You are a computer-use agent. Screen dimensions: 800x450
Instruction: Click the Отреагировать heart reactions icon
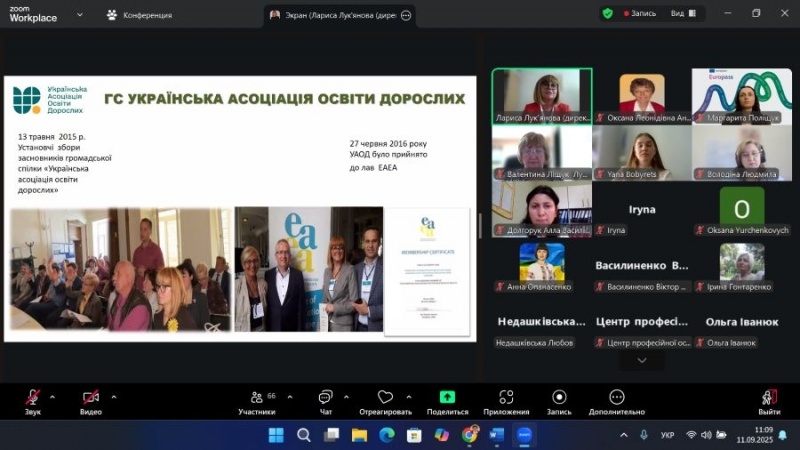tap(385, 398)
